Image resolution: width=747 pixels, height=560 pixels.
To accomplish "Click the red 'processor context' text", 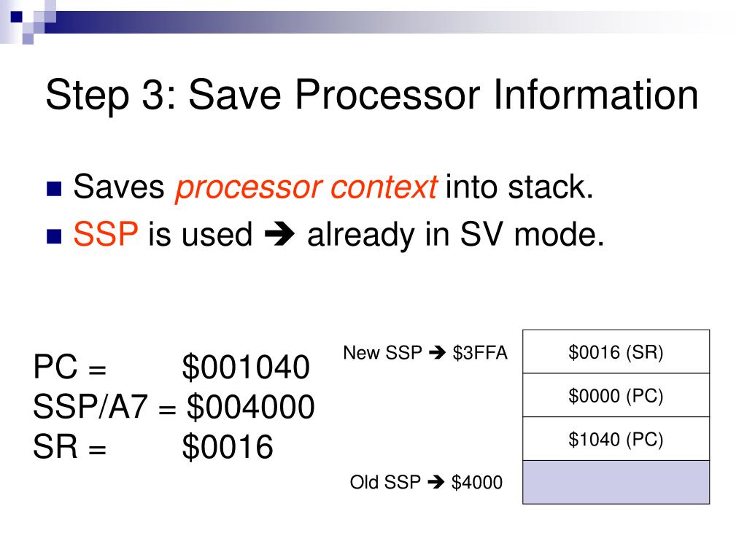I will click(x=306, y=187).
